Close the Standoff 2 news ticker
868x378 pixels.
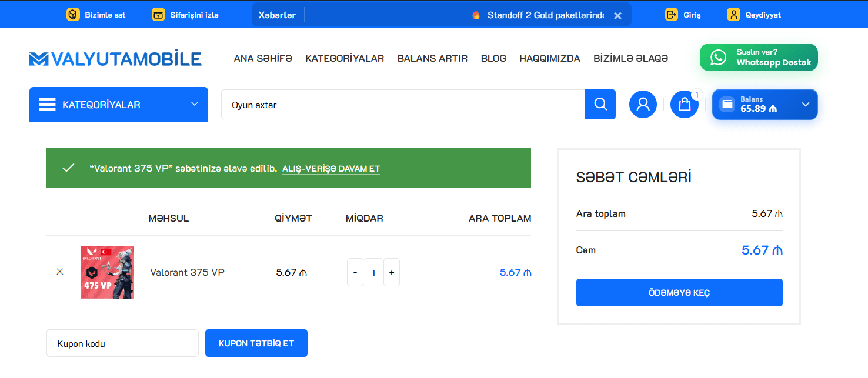[617, 16]
